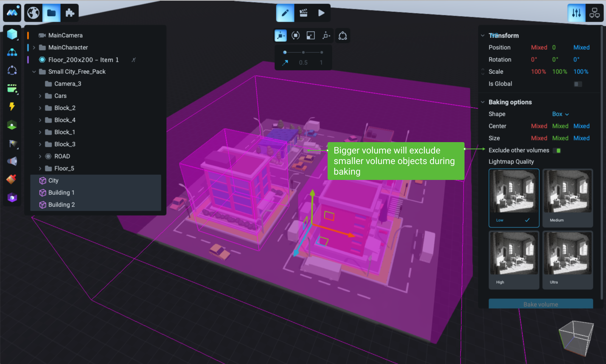Toggle the Is Global switch
Viewport: 606px width, 364px height.
(578, 84)
